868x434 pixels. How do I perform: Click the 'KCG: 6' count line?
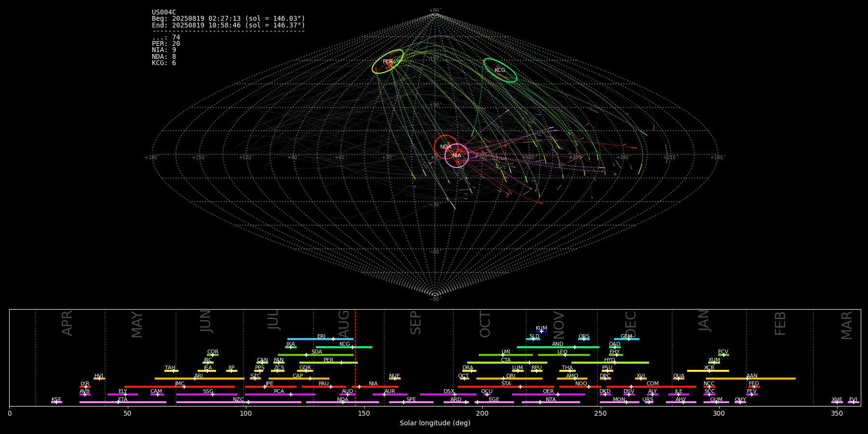[164, 63]
